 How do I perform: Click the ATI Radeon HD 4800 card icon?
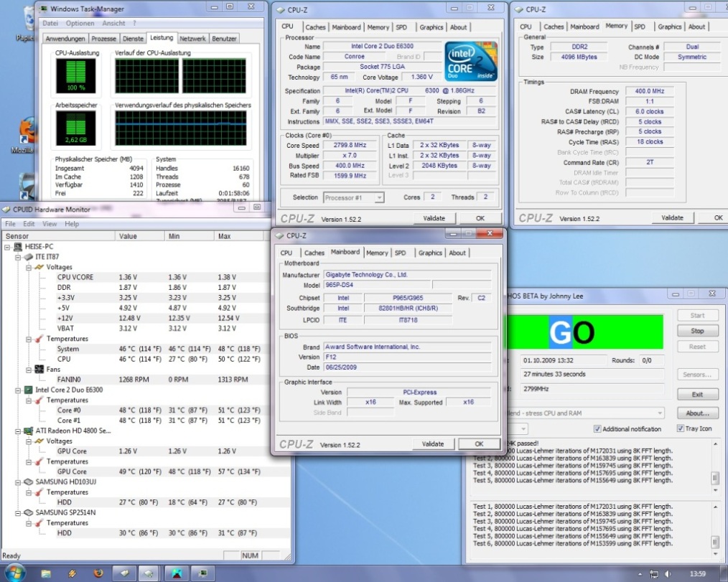28,431
